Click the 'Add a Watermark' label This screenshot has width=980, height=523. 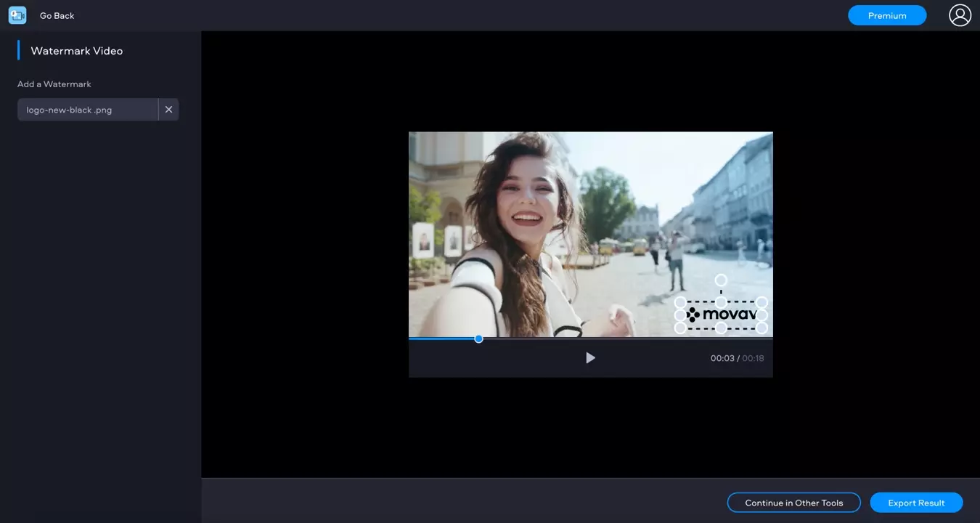click(54, 84)
